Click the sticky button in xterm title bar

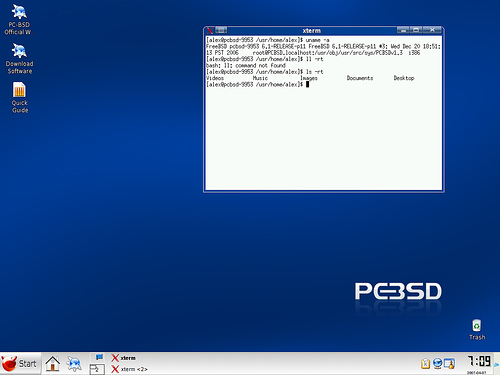click(221, 30)
